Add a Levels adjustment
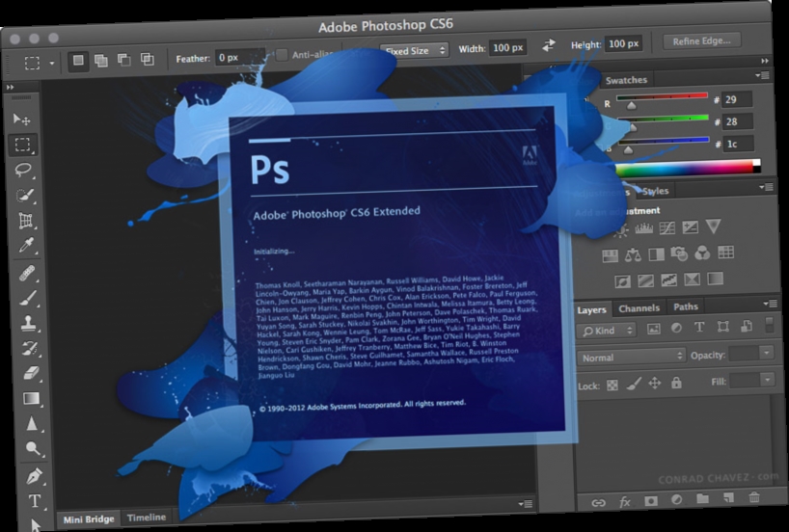Screen dimensions: 789x532 point(644,228)
